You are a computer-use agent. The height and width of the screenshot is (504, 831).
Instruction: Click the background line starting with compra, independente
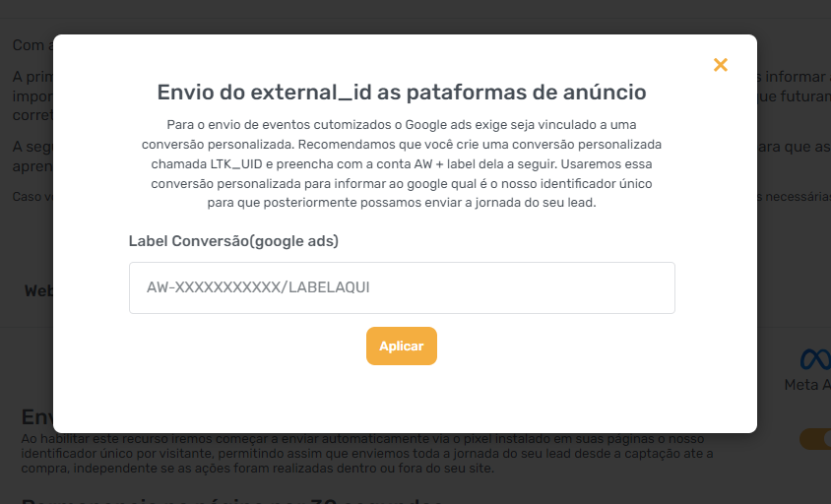tap(257, 469)
